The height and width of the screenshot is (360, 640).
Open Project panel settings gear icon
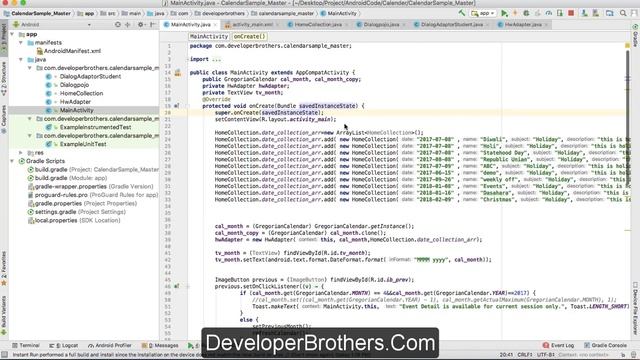[141, 24]
